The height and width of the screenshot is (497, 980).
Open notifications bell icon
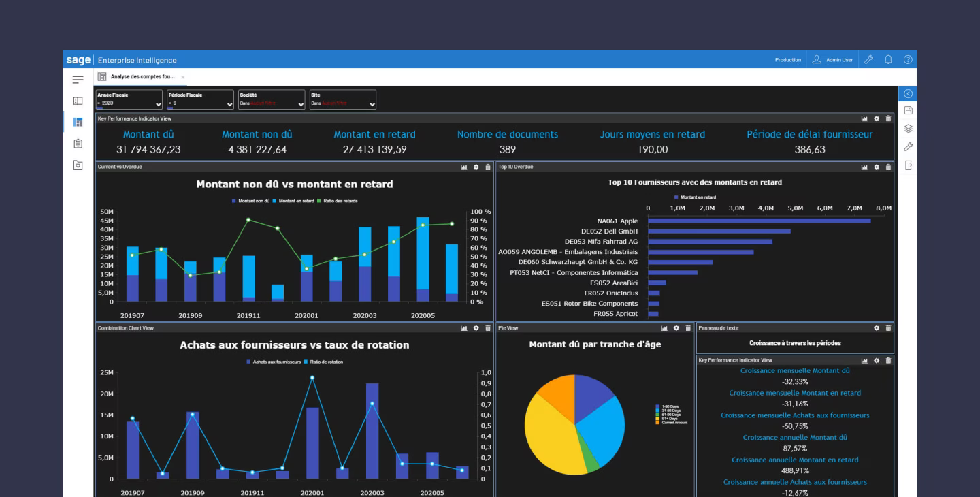(x=888, y=60)
